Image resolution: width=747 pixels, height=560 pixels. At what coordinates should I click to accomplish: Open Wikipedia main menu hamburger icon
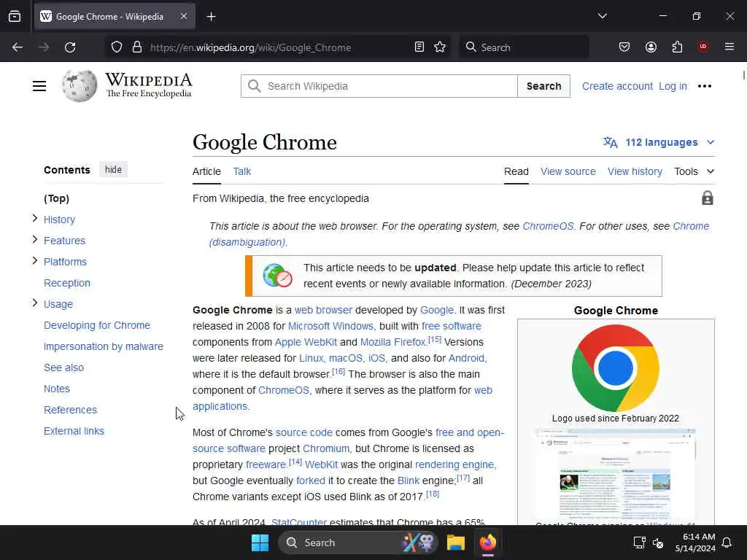tap(39, 86)
